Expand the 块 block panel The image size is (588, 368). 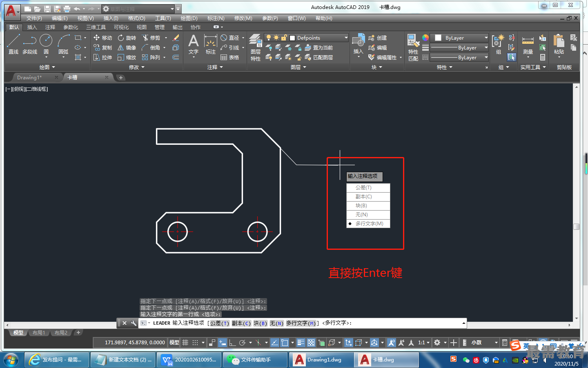click(376, 67)
